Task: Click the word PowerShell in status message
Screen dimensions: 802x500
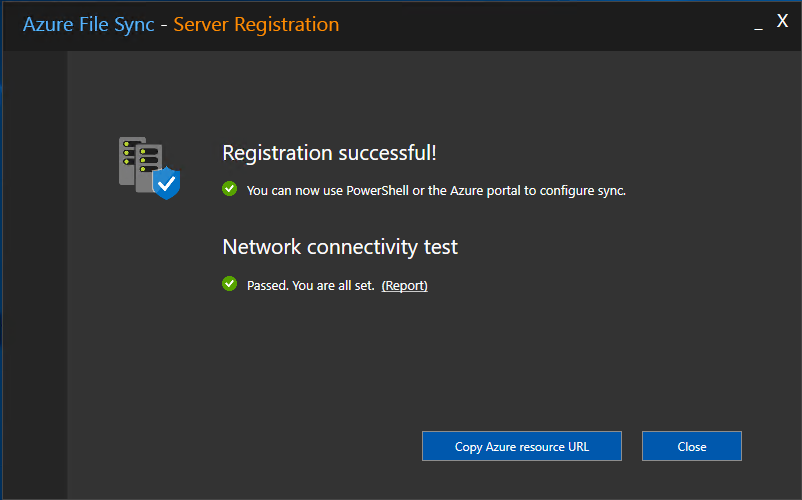Action: click(x=377, y=190)
